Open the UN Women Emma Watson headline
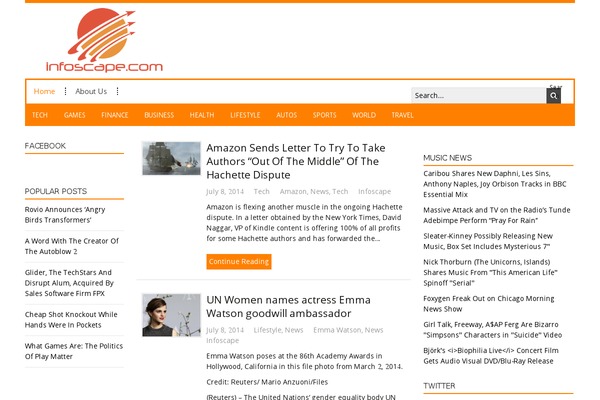Image resolution: width=600 pixels, height=400 pixels. 288,307
